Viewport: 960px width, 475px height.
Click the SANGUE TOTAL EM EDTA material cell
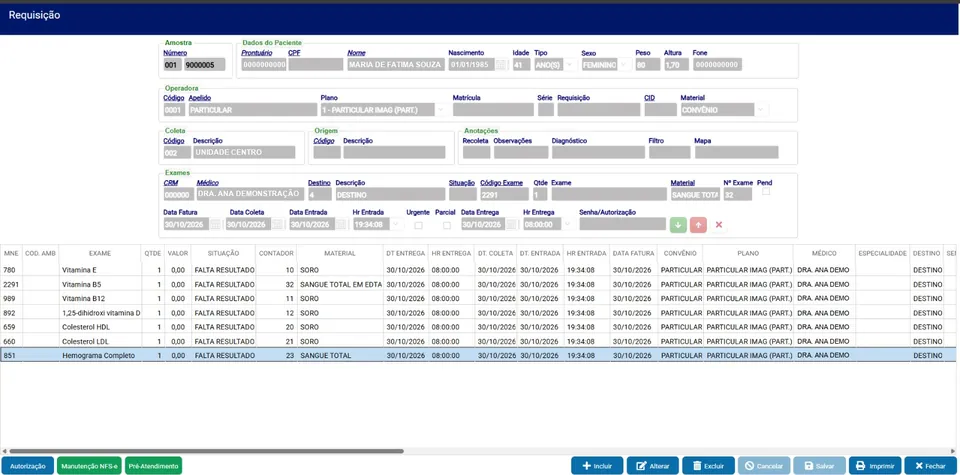(340, 284)
